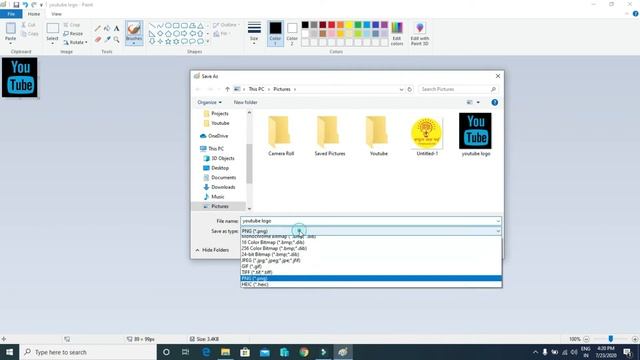Image resolution: width=640 pixels, height=360 pixels.
Task: Choose HEIC format from type list
Action: coord(371,284)
